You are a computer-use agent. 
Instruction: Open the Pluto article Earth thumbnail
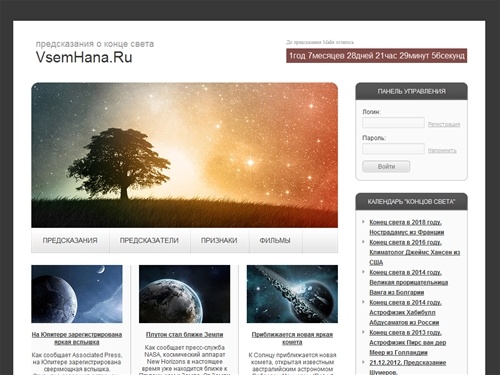[x=185, y=294]
